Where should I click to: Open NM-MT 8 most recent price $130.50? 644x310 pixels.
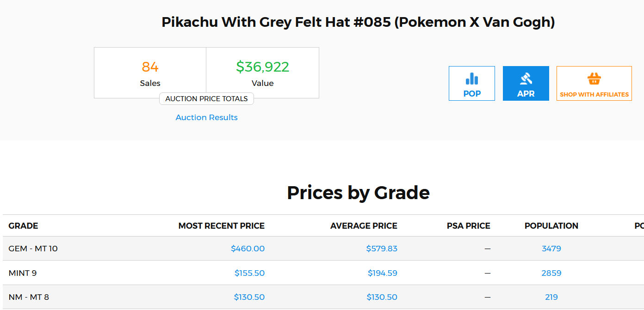tap(249, 297)
